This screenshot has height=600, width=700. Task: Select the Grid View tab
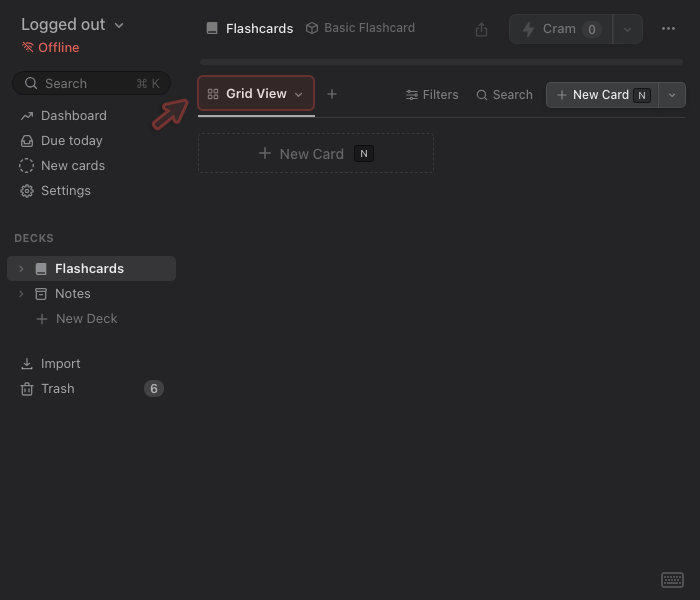[x=256, y=94]
